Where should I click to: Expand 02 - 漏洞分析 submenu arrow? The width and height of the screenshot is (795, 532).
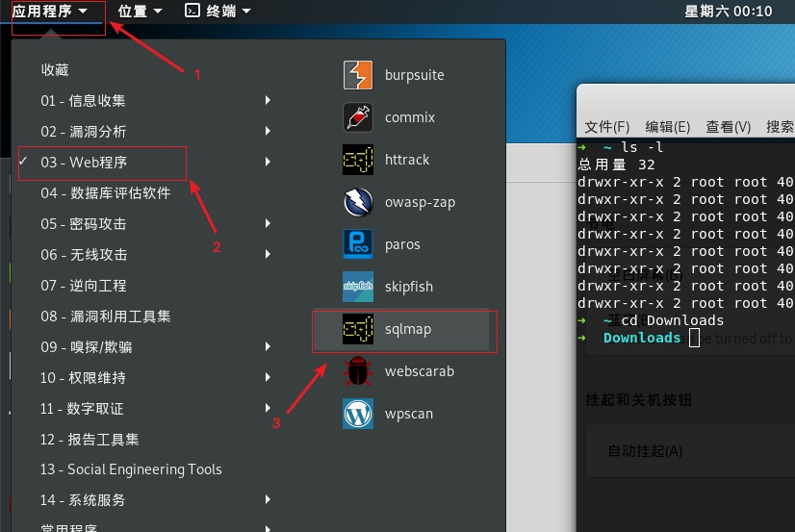pyautogui.click(x=268, y=131)
